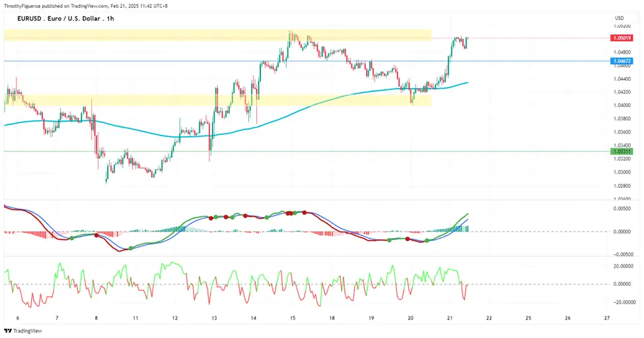Click the 1.04200 price axis label
The height and width of the screenshot is (338, 644).
pos(622,92)
